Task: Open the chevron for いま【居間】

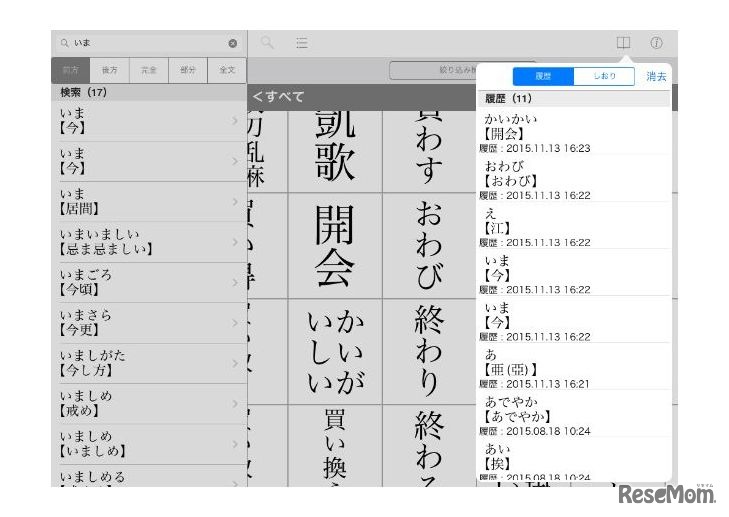Action: tap(235, 201)
